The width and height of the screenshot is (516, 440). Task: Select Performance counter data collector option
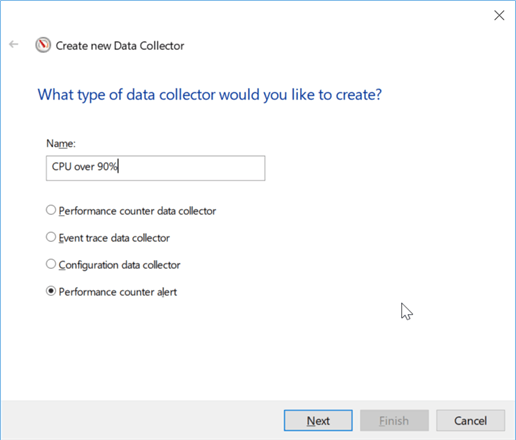[131, 211]
